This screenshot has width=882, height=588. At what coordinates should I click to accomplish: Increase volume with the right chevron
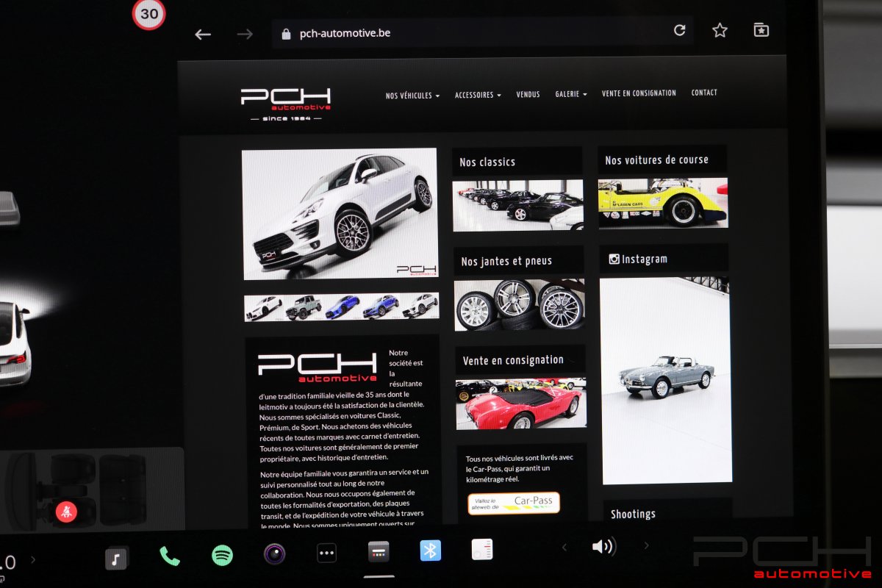[647, 545]
